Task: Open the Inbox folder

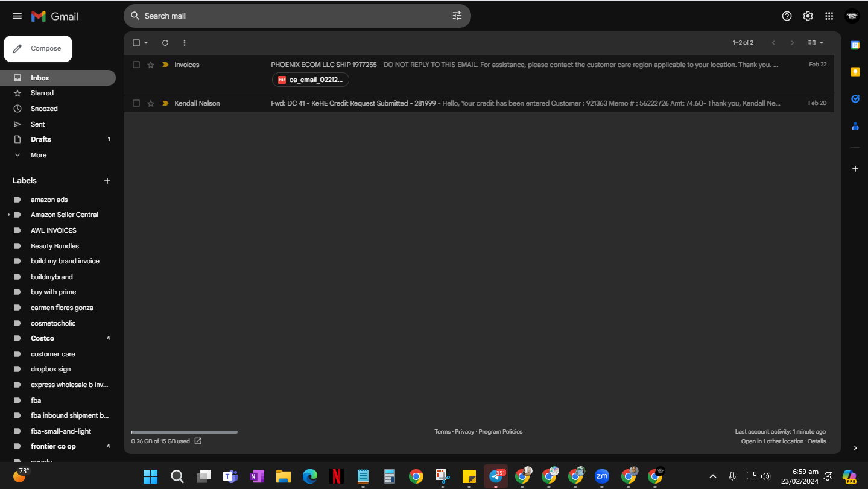Action: click(58, 78)
